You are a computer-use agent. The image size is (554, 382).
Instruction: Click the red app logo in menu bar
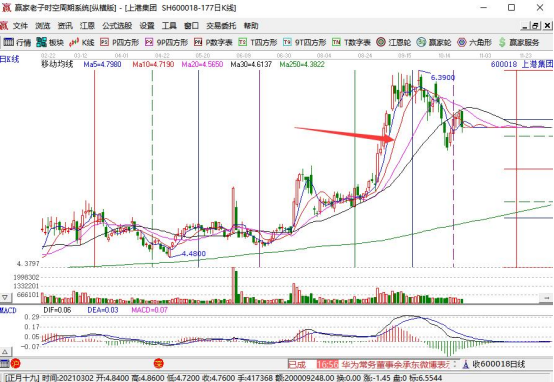point(4,25)
